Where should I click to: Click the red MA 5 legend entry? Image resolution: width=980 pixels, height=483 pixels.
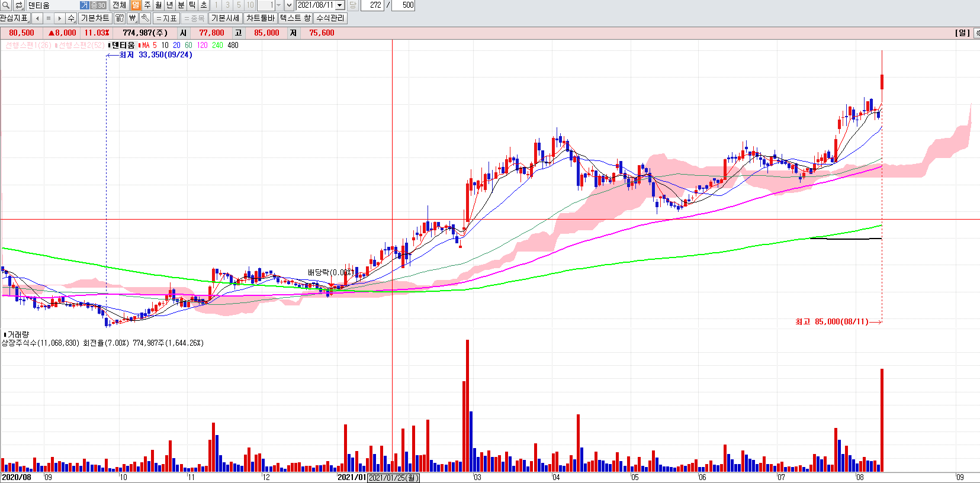148,46
